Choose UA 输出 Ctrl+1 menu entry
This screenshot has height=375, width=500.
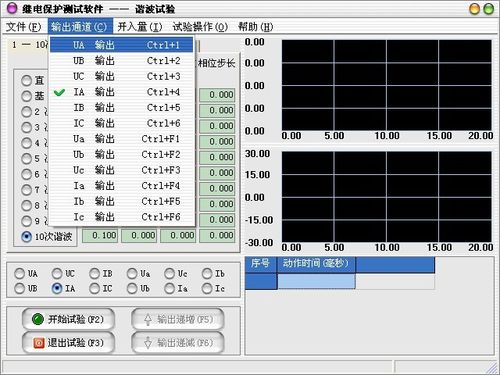pos(122,45)
